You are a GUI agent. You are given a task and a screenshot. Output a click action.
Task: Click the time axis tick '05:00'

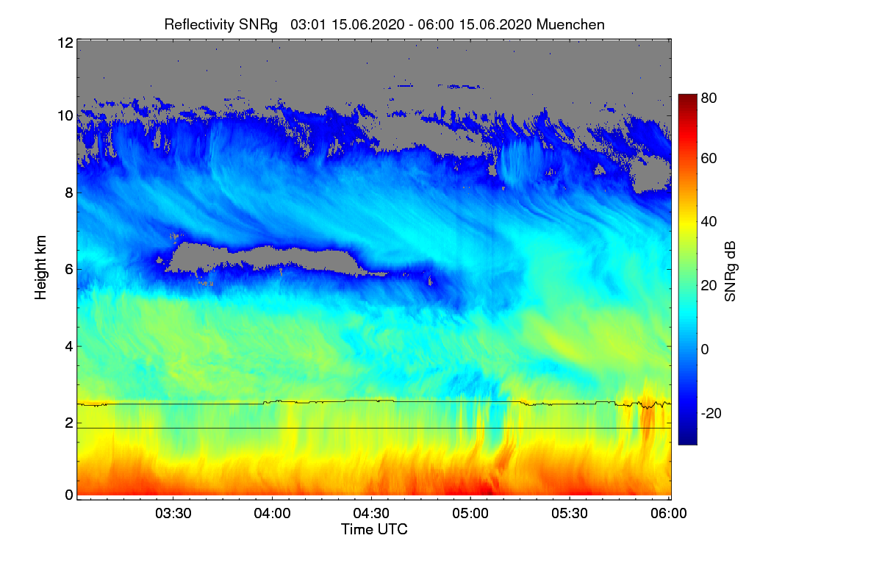471,514
